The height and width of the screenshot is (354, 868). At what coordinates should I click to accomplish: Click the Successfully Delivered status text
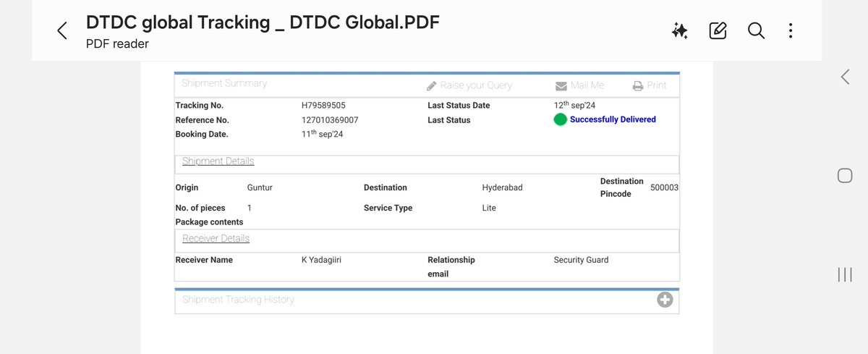point(613,119)
